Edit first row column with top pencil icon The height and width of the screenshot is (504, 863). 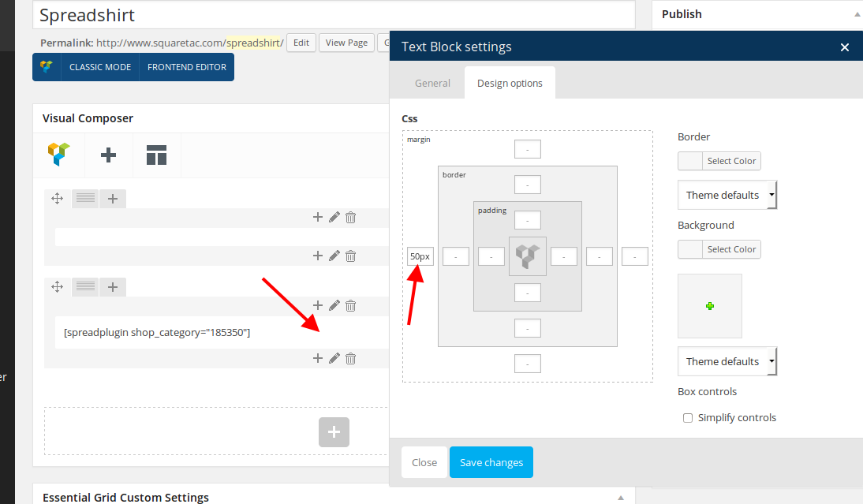(334, 218)
